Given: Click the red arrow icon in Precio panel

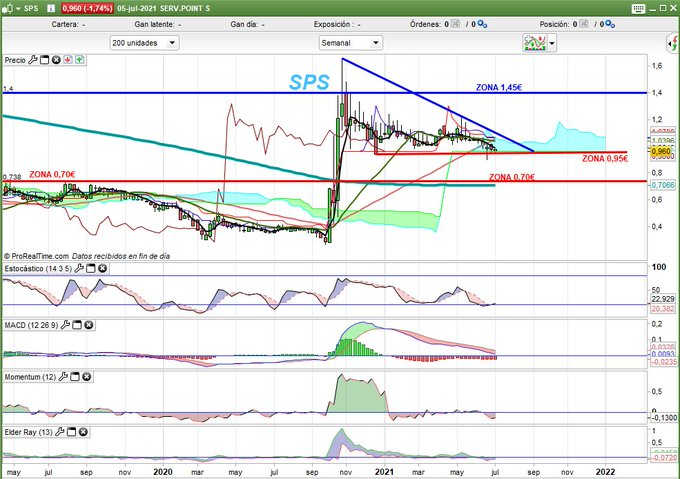Looking at the screenshot, I should pyautogui.click(x=67, y=60).
